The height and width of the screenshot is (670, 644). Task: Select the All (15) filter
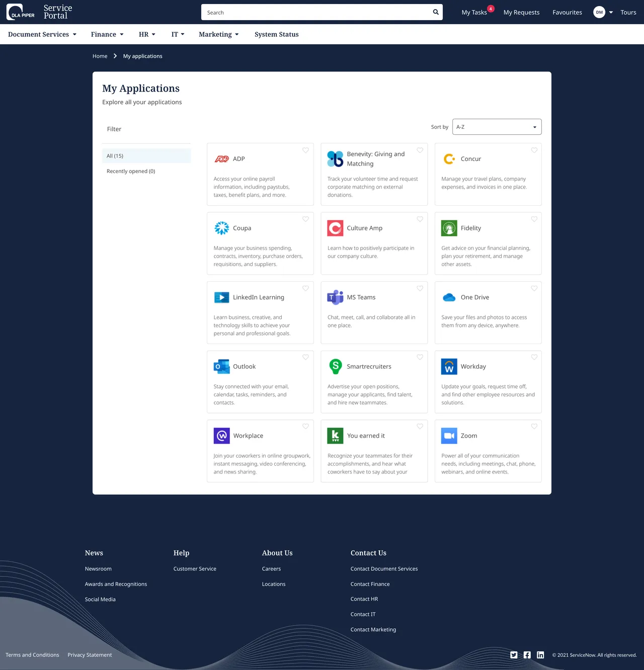pyautogui.click(x=146, y=156)
